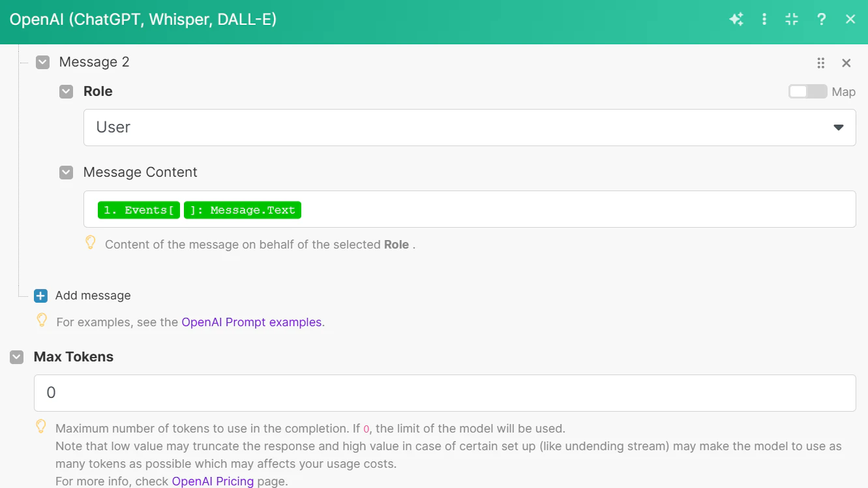Grab the Message 2 drag handle
The width and height of the screenshot is (868, 488).
tap(821, 63)
